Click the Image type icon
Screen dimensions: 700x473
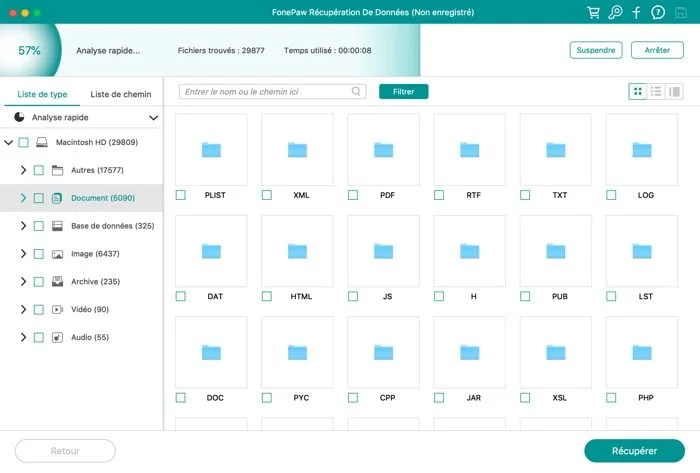point(57,254)
